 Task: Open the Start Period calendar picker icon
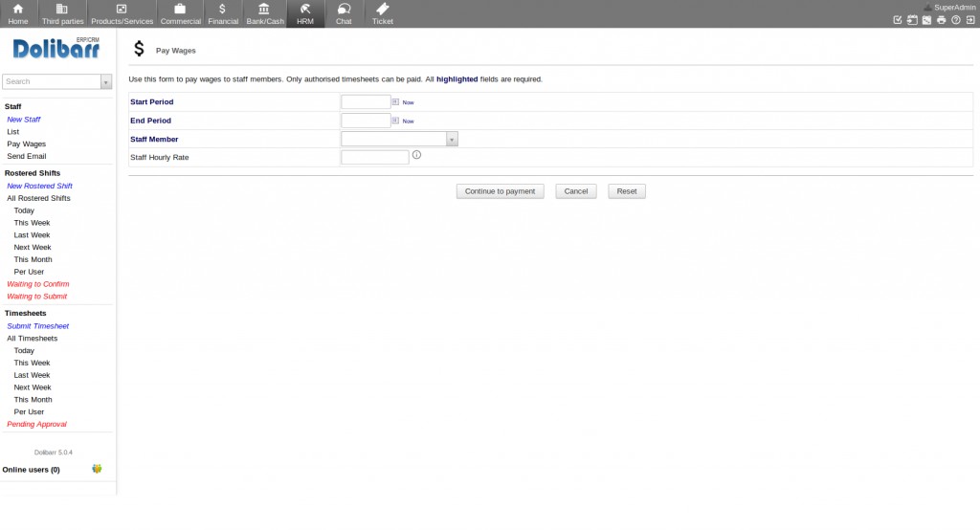(x=395, y=101)
